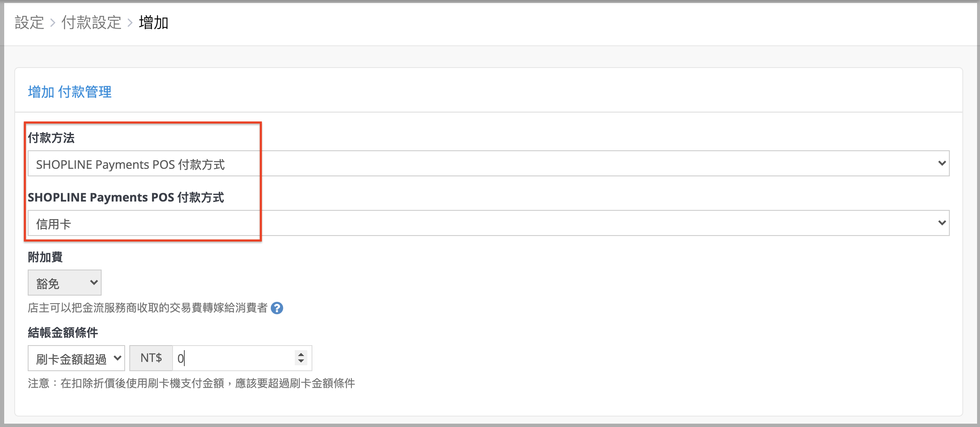Focus the NT$ amount input field

[233, 359]
